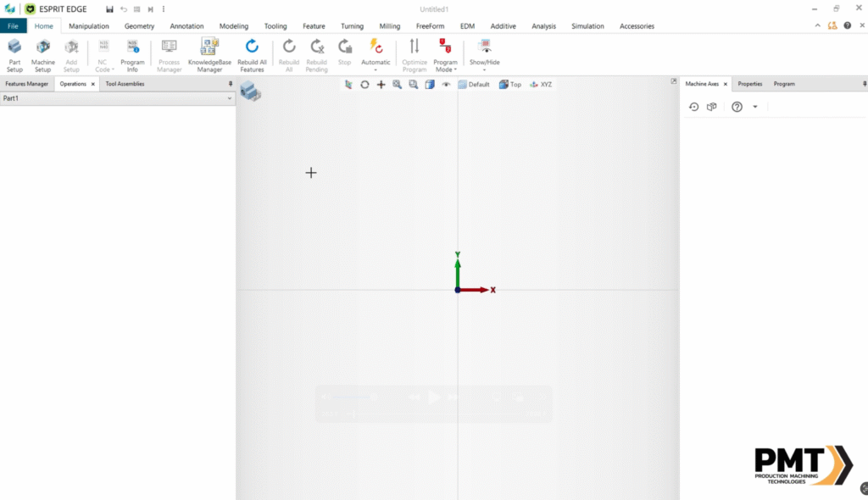Image resolution: width=868 pixels, height=500 pixels.
Task: Click the Default view button
Action: tap(474, 84)
